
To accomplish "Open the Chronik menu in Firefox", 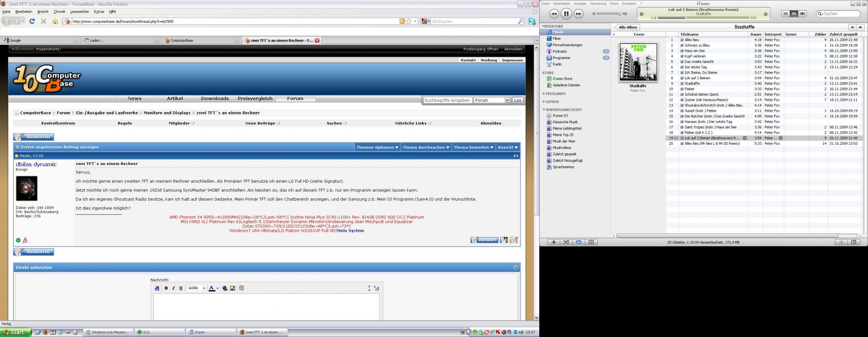I will coord(59,12).
